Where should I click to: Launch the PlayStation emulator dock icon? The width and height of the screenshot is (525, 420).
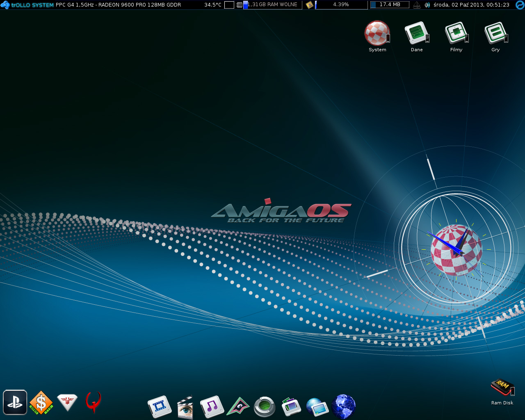coord(15,402)
